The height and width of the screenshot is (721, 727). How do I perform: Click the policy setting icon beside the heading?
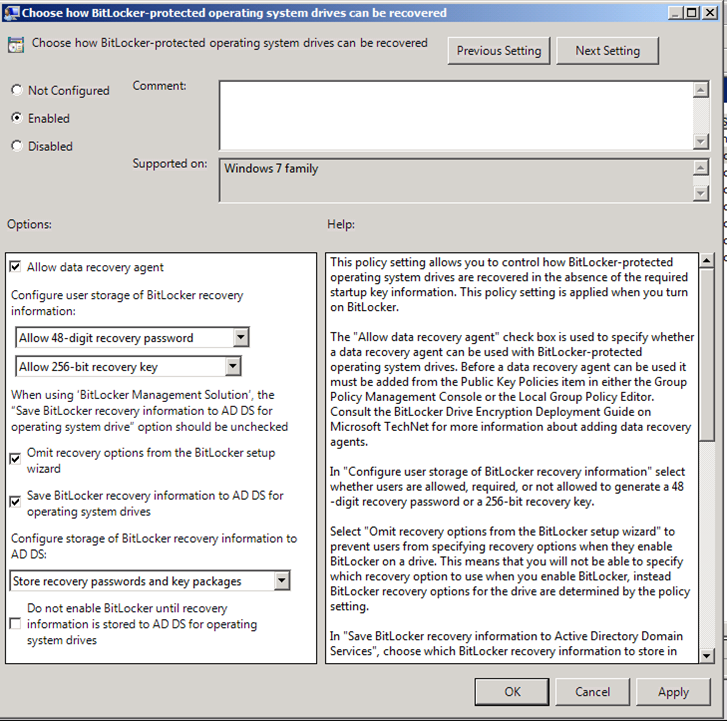point(16,45)
